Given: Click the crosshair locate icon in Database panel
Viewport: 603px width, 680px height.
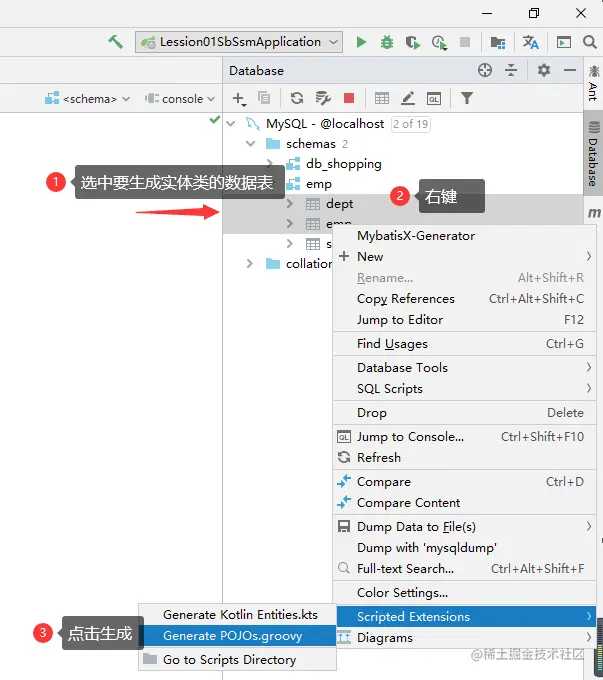Looking at the screenshot, I should [485, 70].
